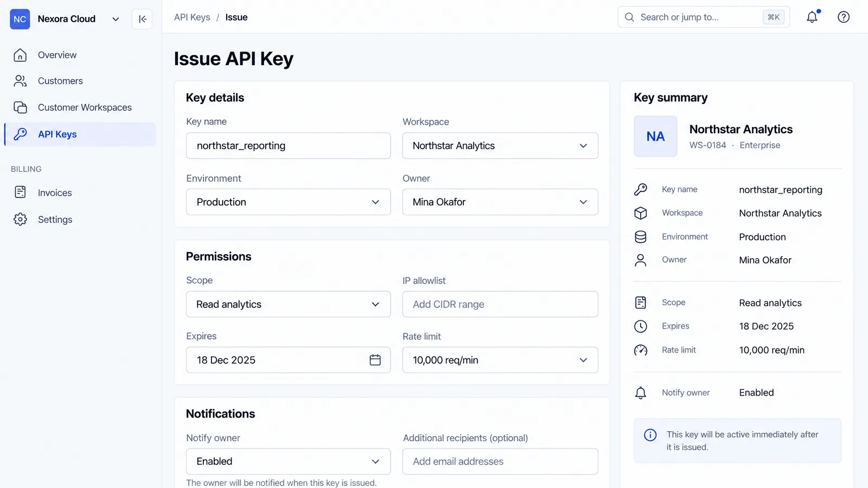Open the Notify owner dropdown

tap(288, 461)
